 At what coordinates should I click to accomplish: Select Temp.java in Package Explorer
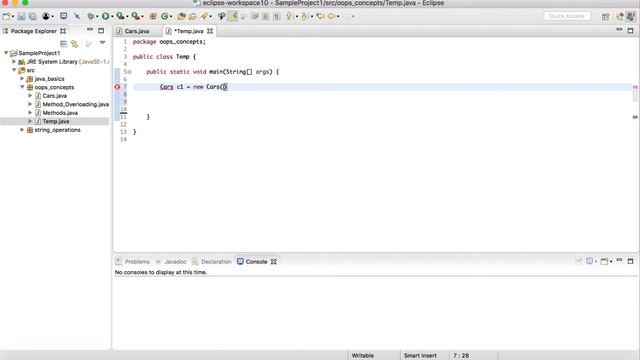tap(56, 121)
